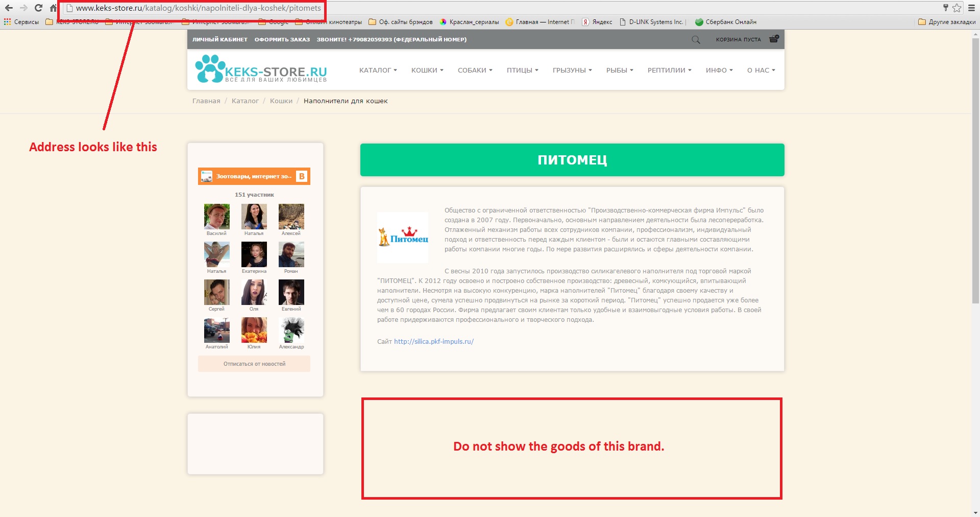Open the Краслан_сериалы bookmark
980x517 pixels.
click(x=469, y=22)
